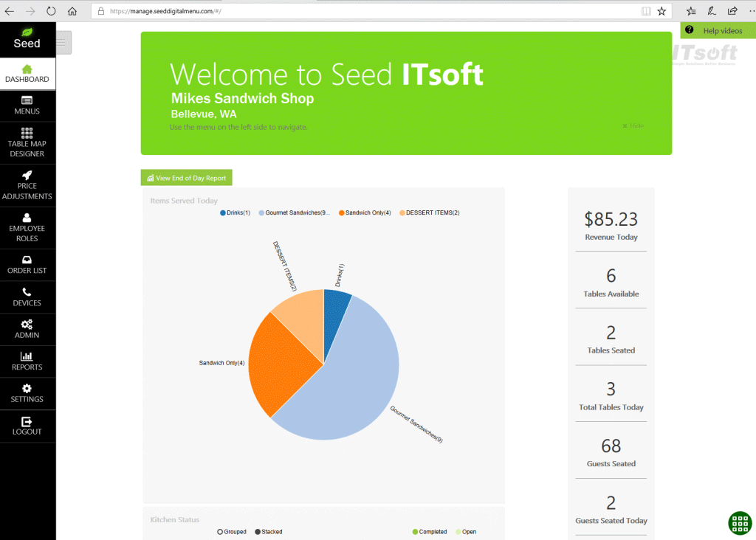Select the Grouped radio option

point(220,532)
